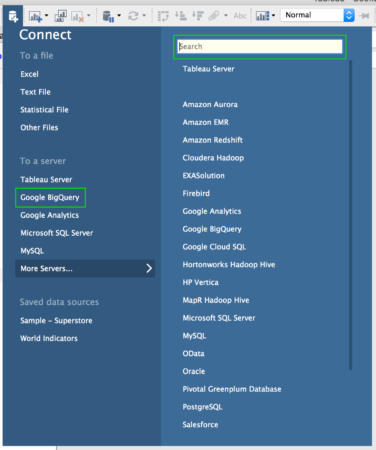Select EXASolution connector
Screen dimensions: 376x450
(x=204, y=176)
